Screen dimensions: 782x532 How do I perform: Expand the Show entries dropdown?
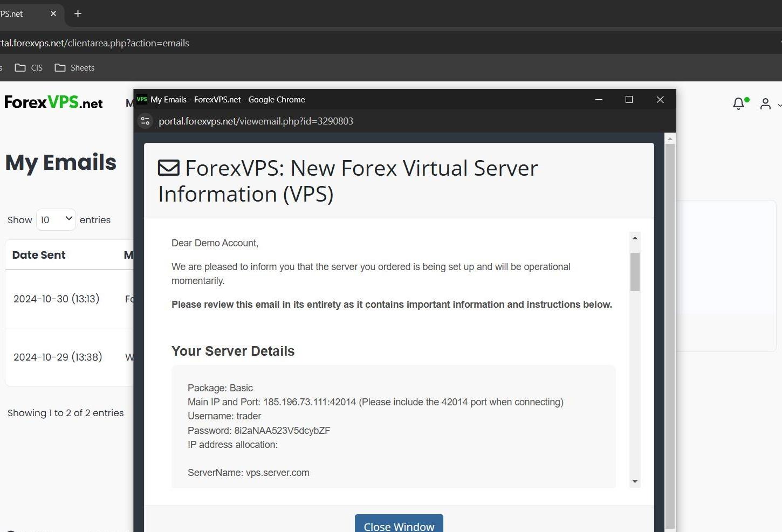click(56, 219)
